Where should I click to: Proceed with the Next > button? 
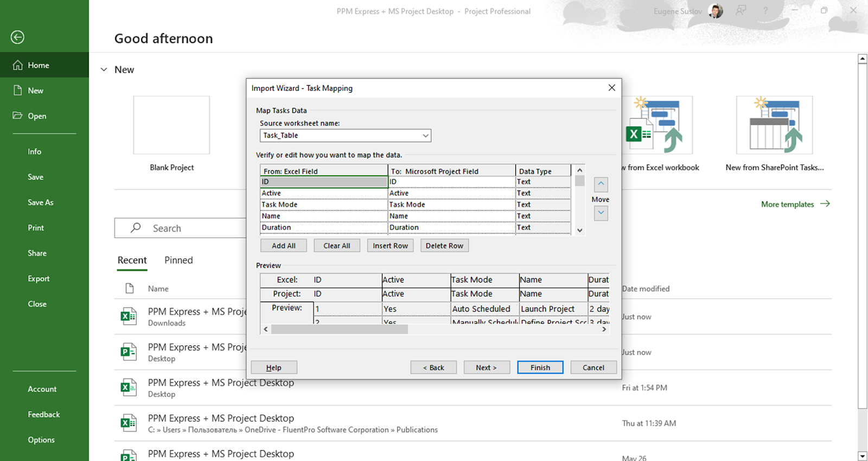[x=487, y=368]
